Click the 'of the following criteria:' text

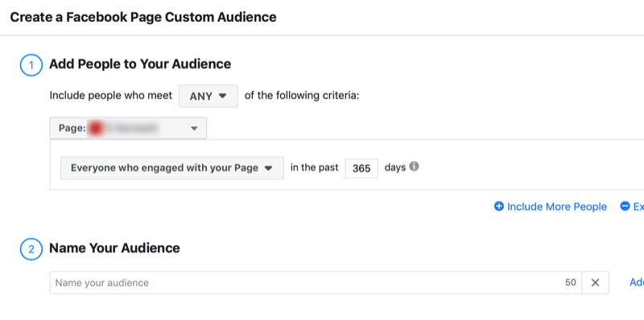[302, 96]
